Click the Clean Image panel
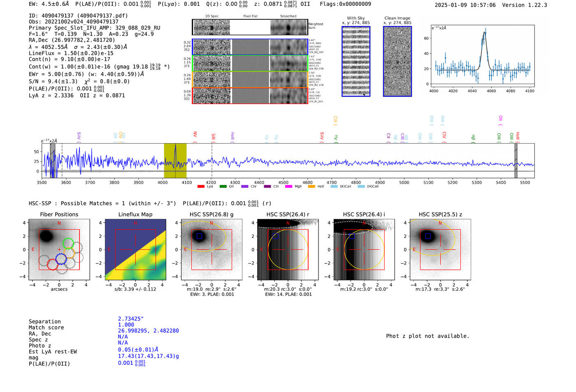Image resolution: width=576 pixels, height=392 pixels. pyautogui.click(x=397, y=61)
